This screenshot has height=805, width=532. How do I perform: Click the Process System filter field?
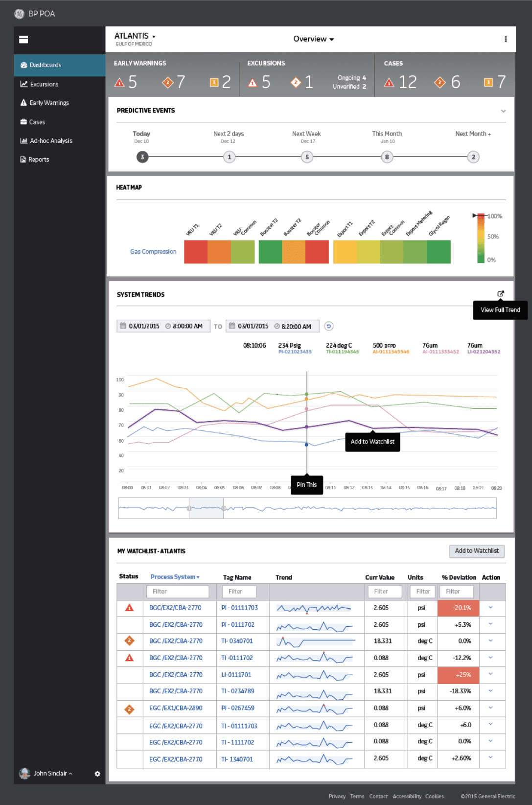tap(178, 592)
